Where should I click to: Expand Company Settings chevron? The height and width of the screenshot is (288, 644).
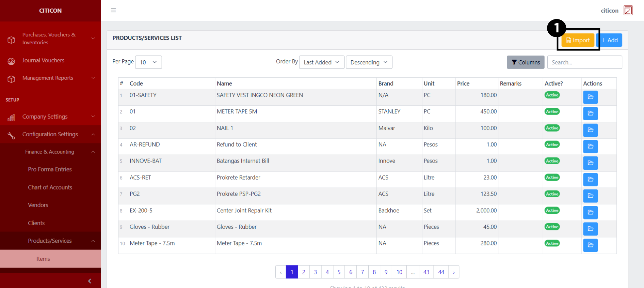[93, 117]
